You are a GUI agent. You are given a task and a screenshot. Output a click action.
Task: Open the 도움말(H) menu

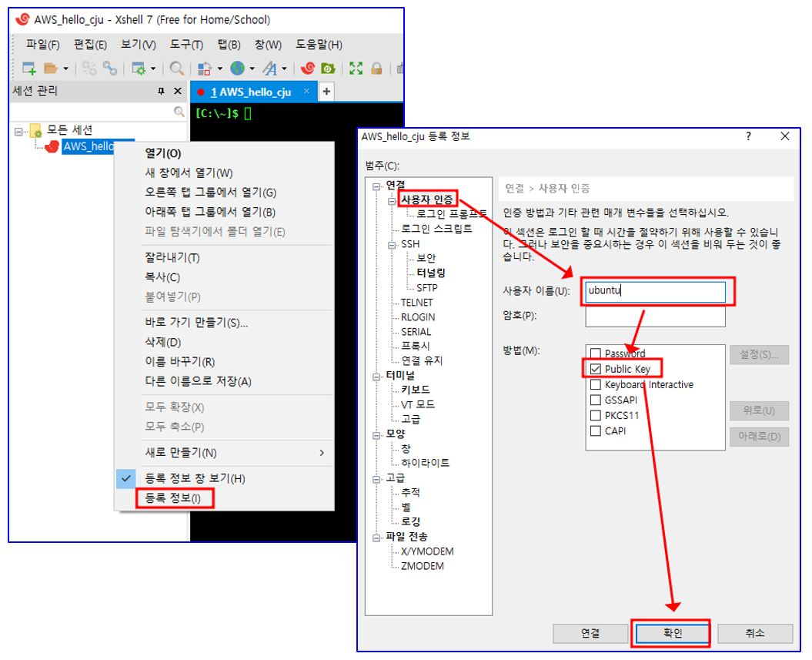point(319,45)
